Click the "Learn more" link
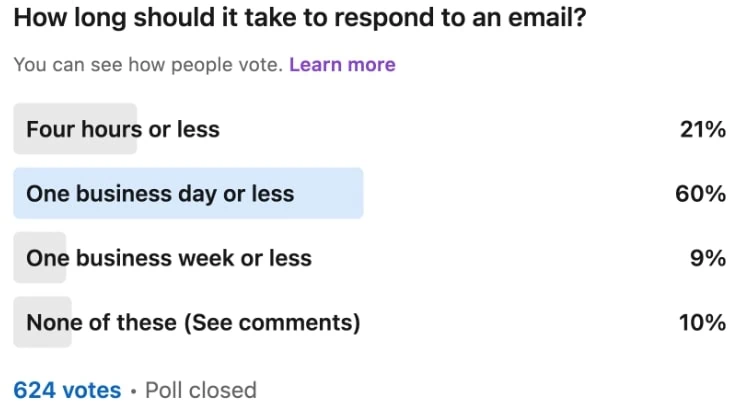 point(342,65)
